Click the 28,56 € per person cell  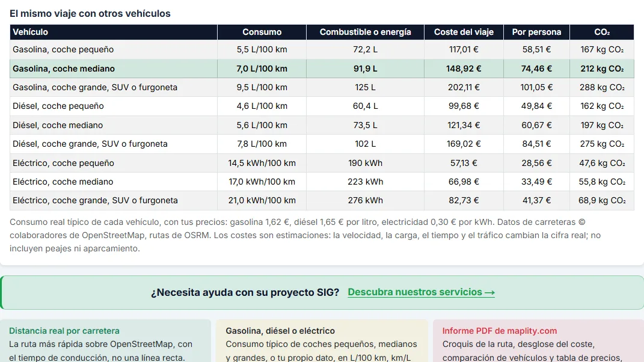pyautogui.click(x=536, y=163)
